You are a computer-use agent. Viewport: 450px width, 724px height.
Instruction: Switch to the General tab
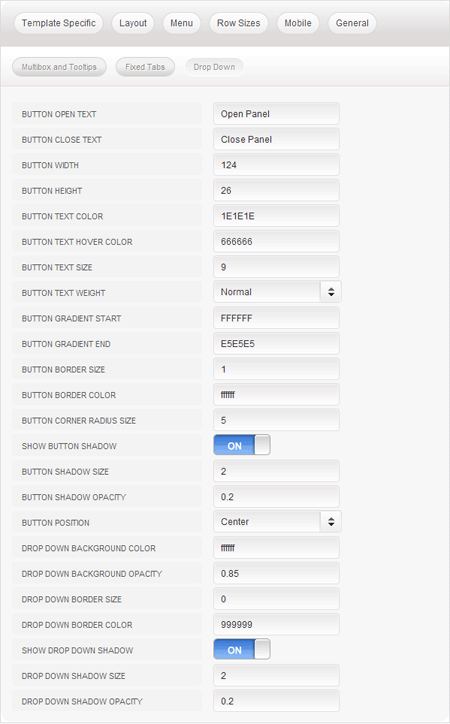tap(352, 23)
